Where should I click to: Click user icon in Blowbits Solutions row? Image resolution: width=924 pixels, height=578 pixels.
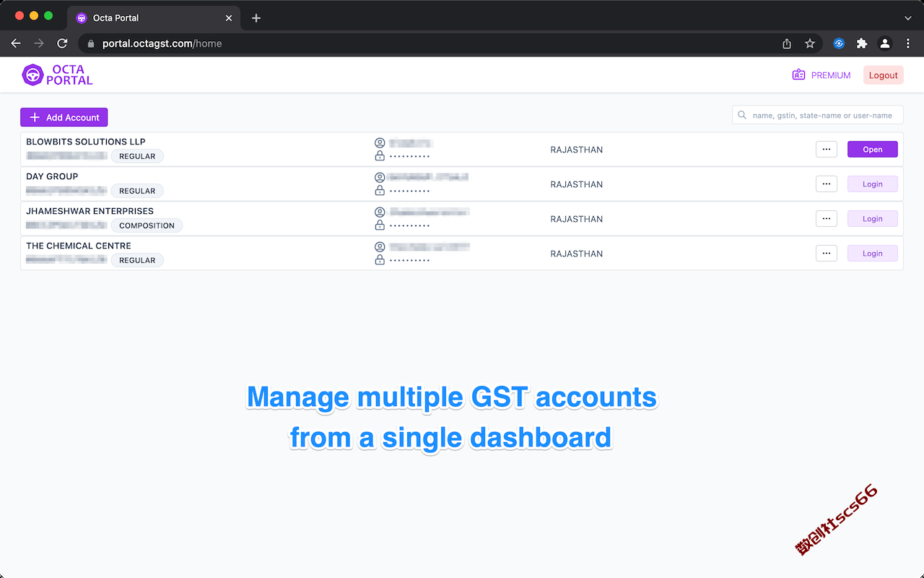[380, 143]
